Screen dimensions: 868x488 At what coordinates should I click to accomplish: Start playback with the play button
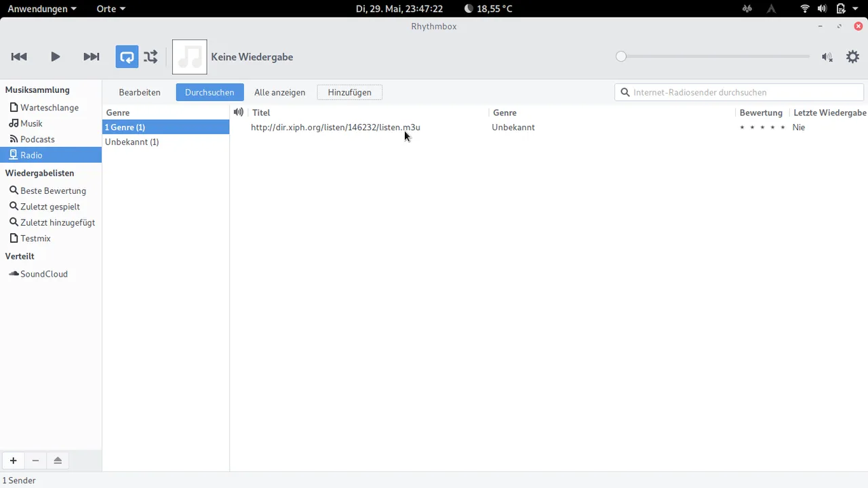tap(56, 57)
